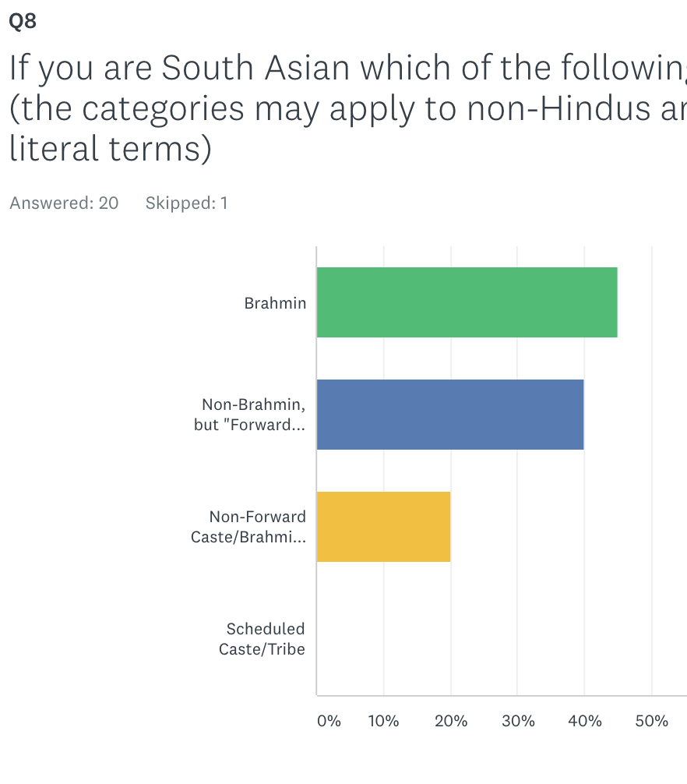Click the "Answered: 20" count
The width and height of the screenshot is (687, 784).
click(x=64, y=203)
